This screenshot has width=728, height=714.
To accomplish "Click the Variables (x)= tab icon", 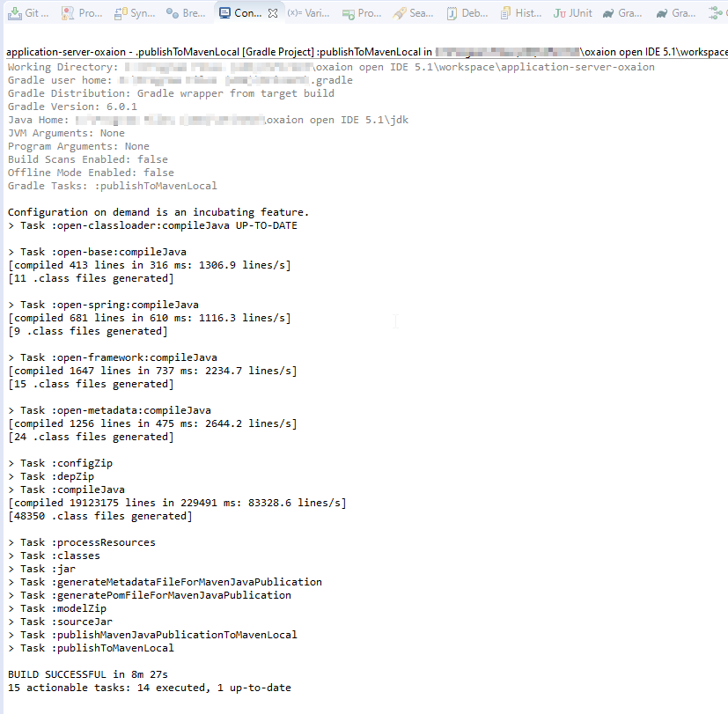I will [x=294, y=13].
